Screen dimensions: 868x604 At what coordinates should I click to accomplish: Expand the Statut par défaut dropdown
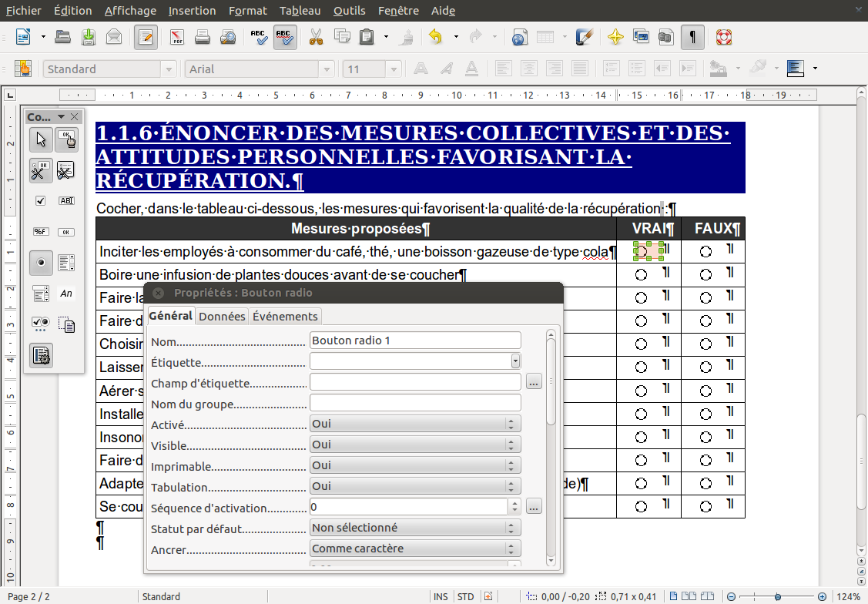(x=415, y=528)
